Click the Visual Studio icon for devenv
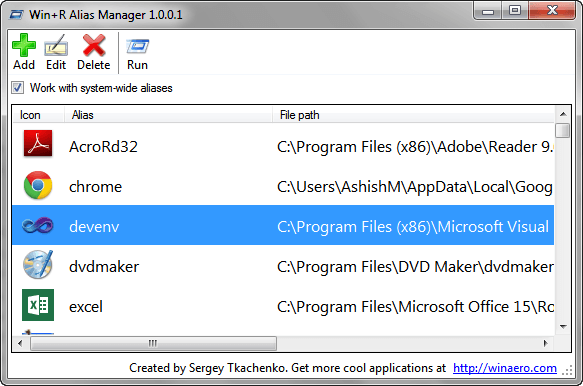The image size is (583, 386). (x=38, y=225)
